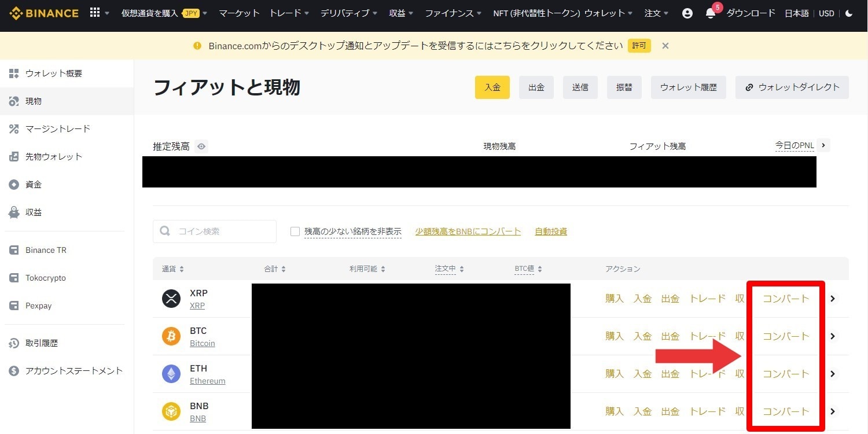Click the 送信 button

(x=580, y=87)
